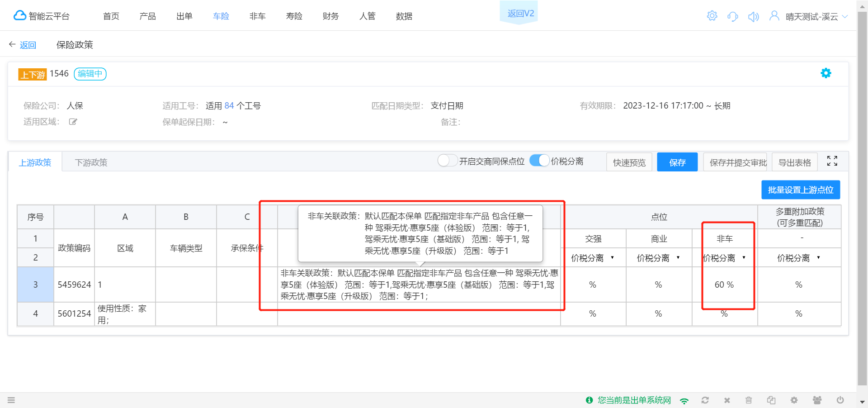Open 数据 menu

(x=404, y=16)
